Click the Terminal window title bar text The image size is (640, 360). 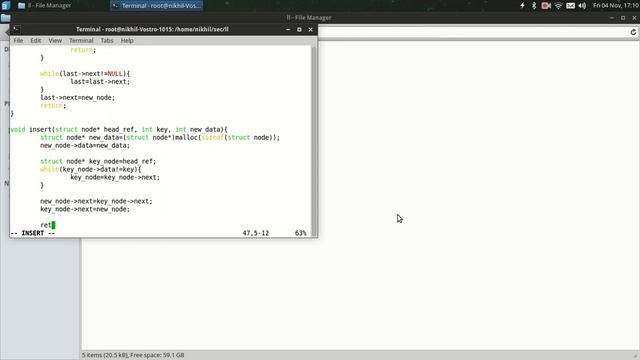pos(152,29)
